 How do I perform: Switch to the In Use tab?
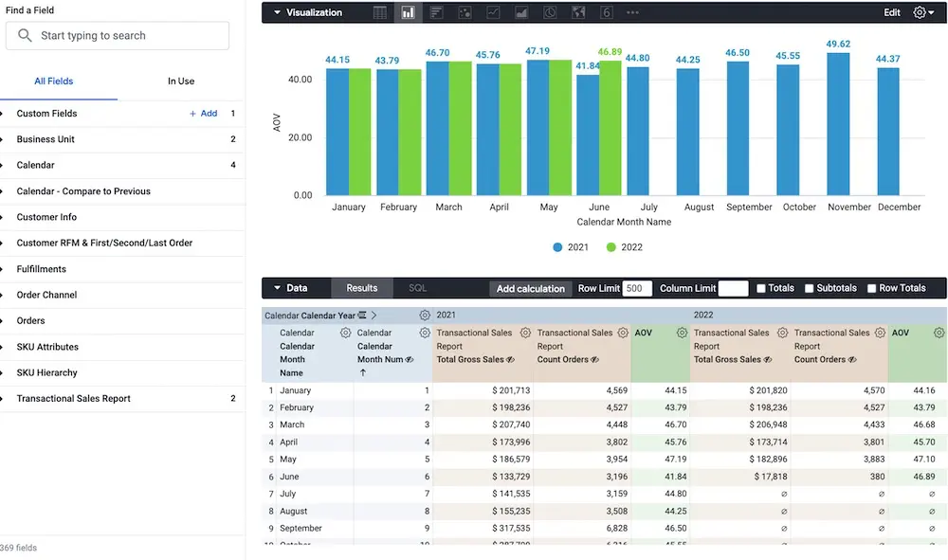181,81
